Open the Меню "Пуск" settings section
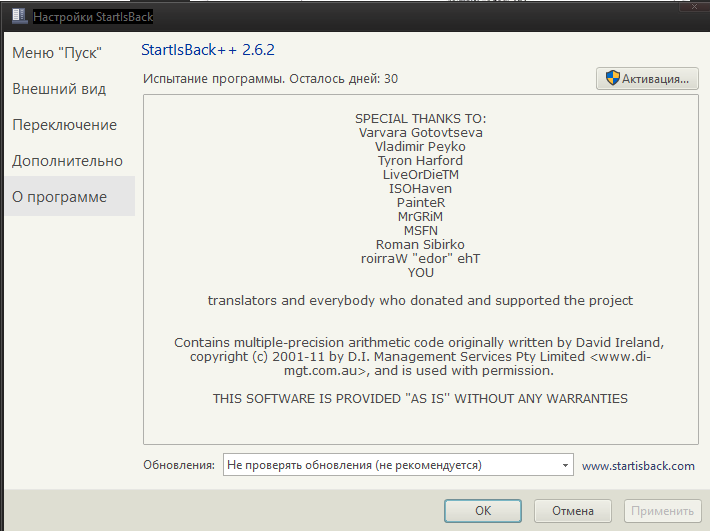710x531 pixels. (x=57, y=53)
